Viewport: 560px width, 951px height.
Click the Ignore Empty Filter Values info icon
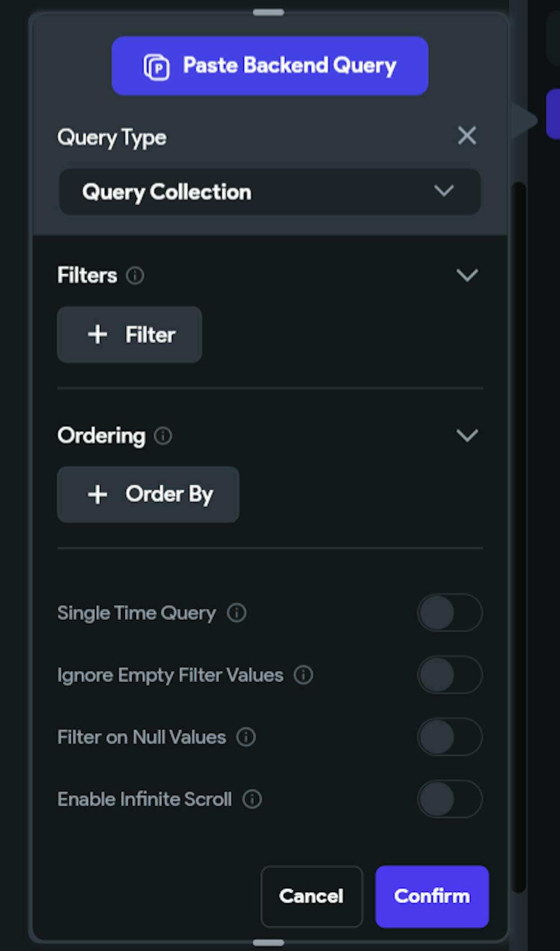pos(303,675)
